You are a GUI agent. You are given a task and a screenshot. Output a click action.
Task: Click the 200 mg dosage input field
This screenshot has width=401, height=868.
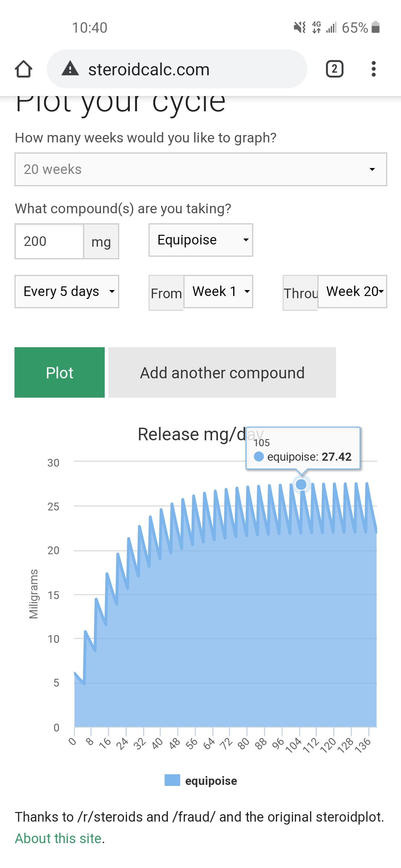tap(49, 241)
